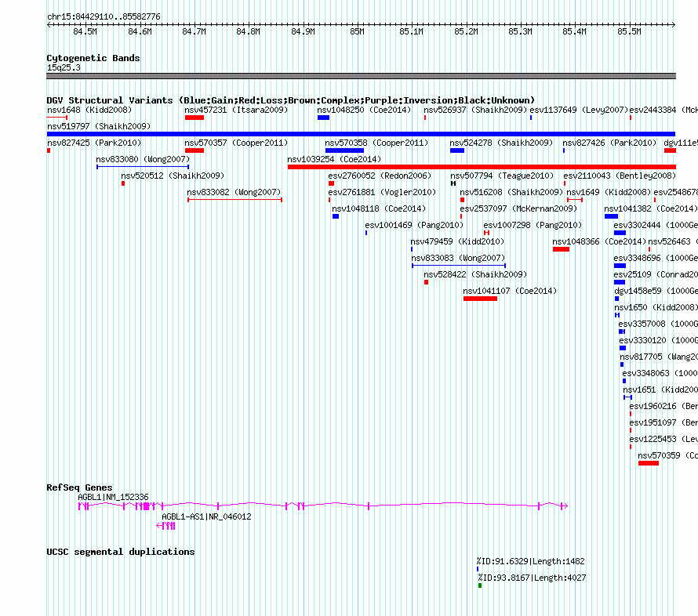Click the 85.5M tick on the ruler
This screenshot has width=698, height=616.
click(629, 31)
